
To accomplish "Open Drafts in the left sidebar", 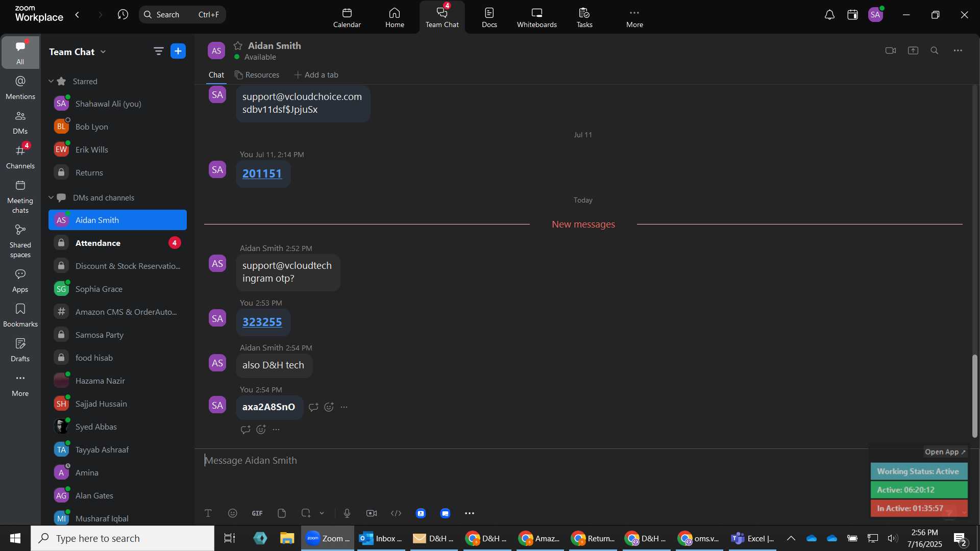I will (20, 350).
